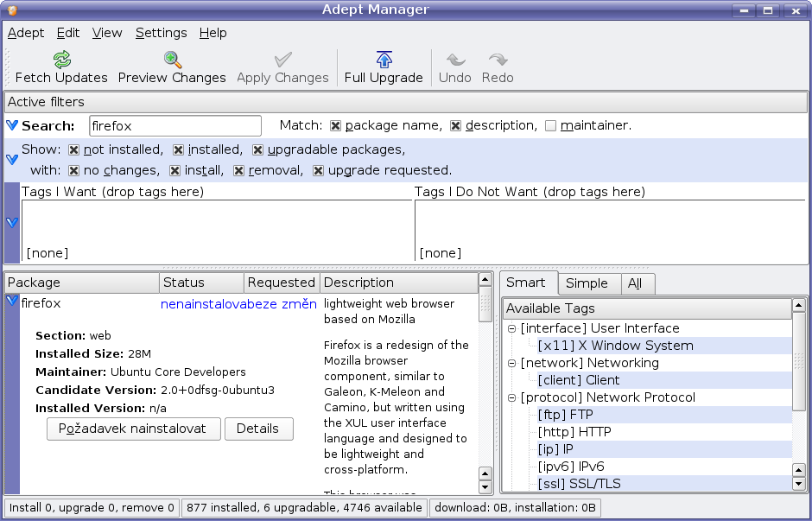Collapse the tags filter section arrow

(12, 223)
